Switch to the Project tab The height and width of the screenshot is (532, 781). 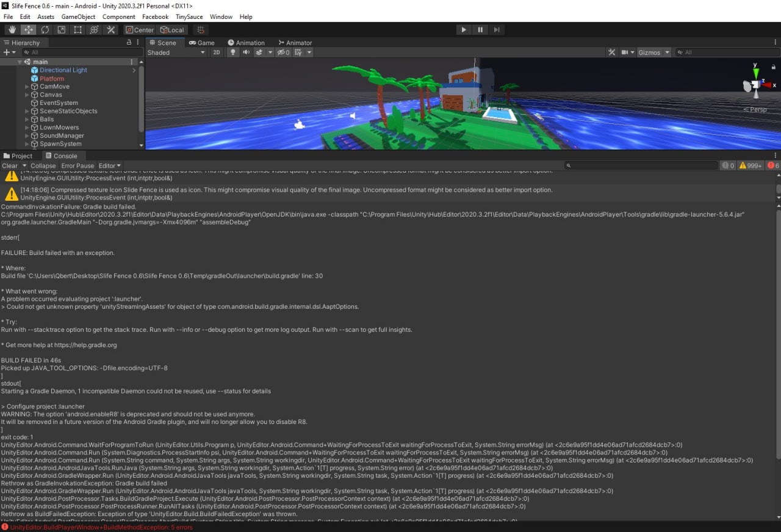pos(18,156)
